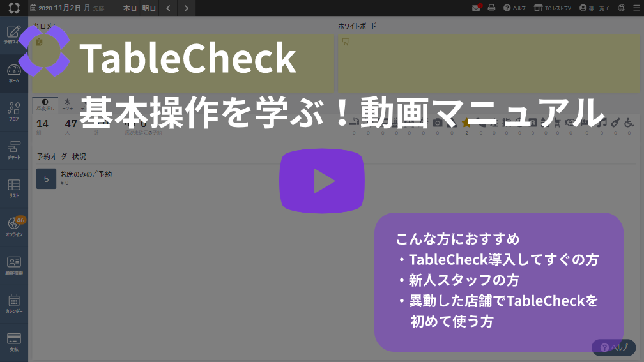This screenshot has height=362, width=644.
Task: Open customer search in sidebar
Action: (13, 265)
